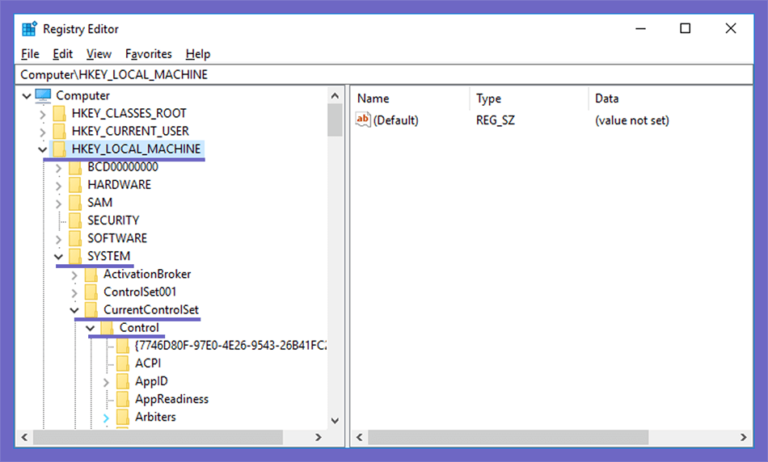Expand the HARDWARE key

58,186
